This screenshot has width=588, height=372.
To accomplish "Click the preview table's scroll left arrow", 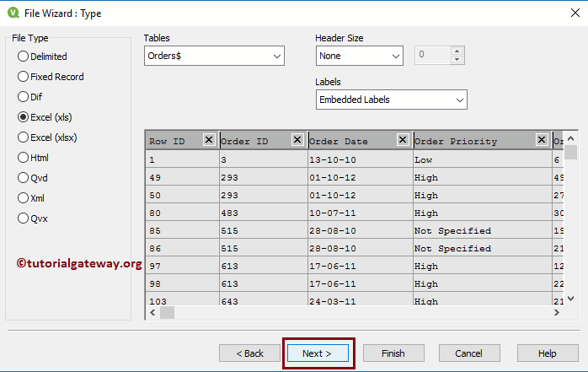I will 152,312.
